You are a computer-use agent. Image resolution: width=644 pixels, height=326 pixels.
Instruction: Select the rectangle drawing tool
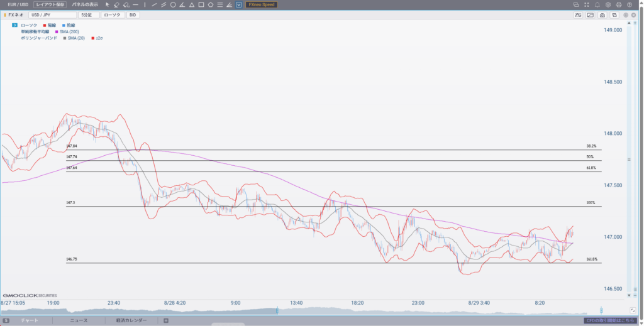201,5
